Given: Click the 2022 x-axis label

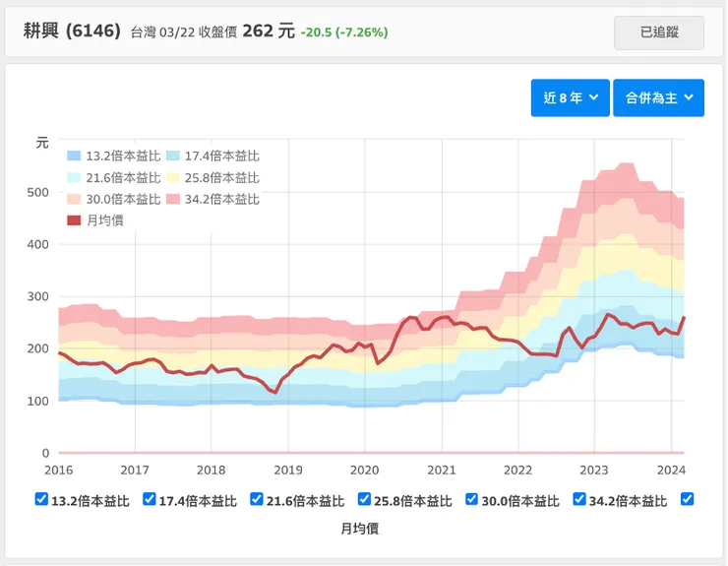Looking at the screenshot, I should coord(517,471).
